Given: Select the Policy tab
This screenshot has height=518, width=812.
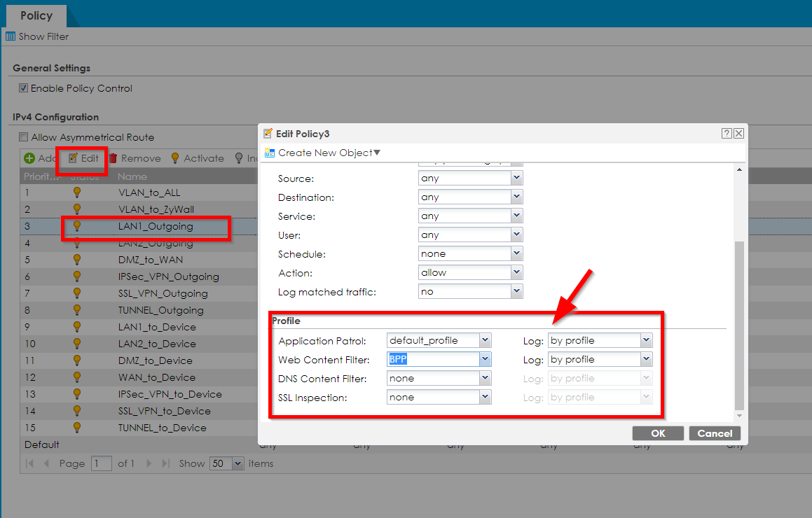Looking at the screenshot, I should coord(36,15).
